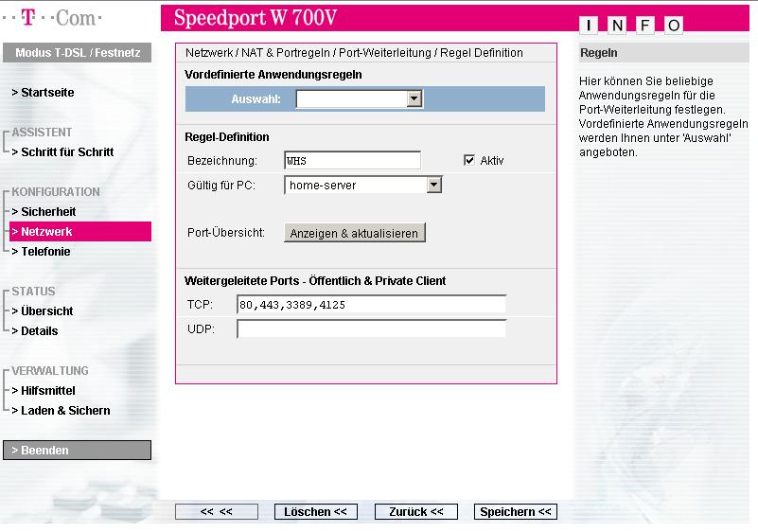758x532 pixels.
Task: Click the 'F' letter tile in INFO
Action: tap(644, 25)
